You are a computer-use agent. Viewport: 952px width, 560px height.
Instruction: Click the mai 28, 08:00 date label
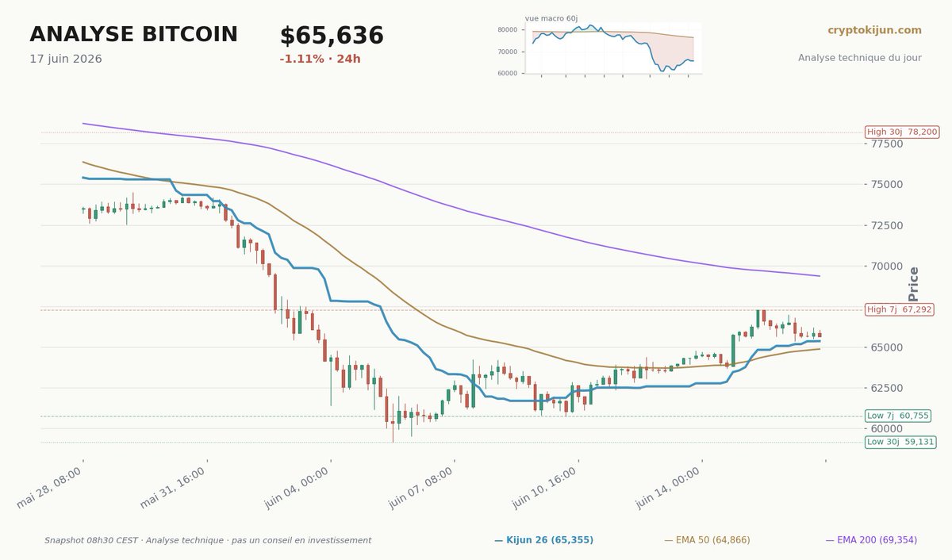[50, 487]
